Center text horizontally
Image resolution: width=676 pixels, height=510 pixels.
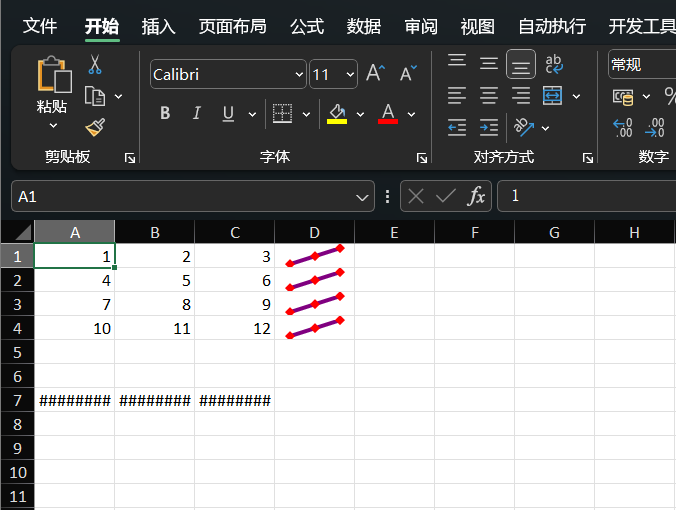(x=489, y=96)
